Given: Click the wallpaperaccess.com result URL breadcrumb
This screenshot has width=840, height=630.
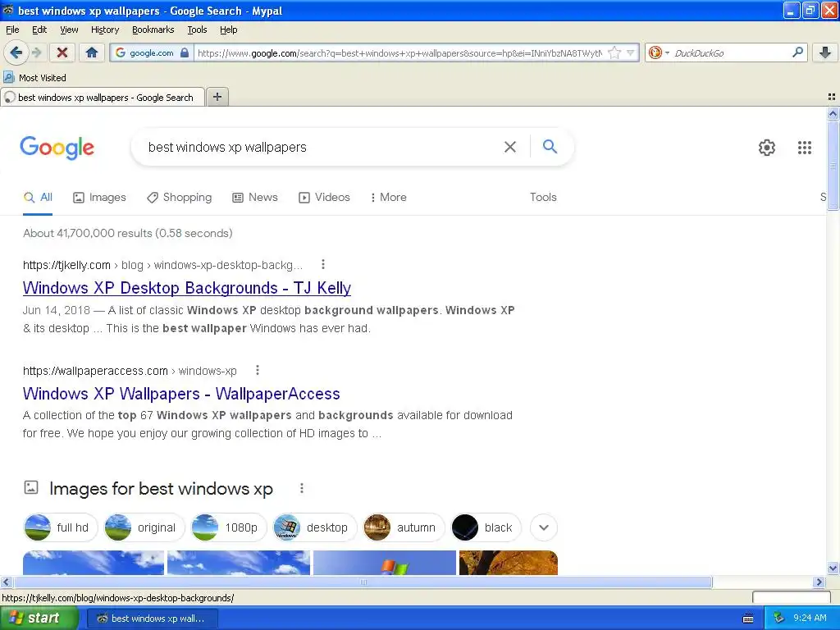Looking at the screenshot, I should coord(130,371).
